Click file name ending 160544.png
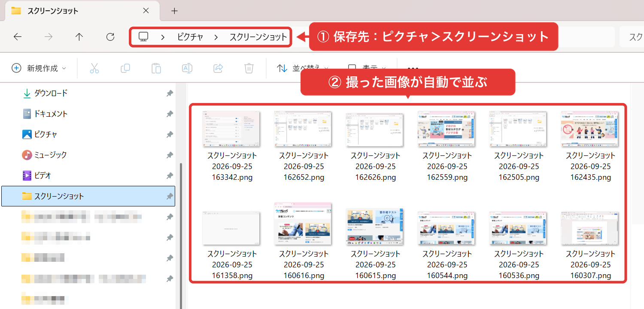Image resolution: width=644 pixels, height=309 pixels. 447,265
